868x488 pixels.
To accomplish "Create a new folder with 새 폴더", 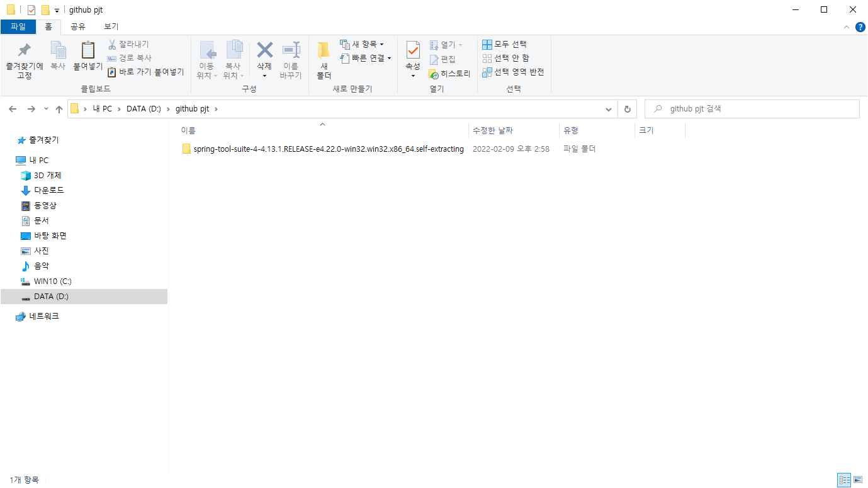I will click(x=324, y=60).
